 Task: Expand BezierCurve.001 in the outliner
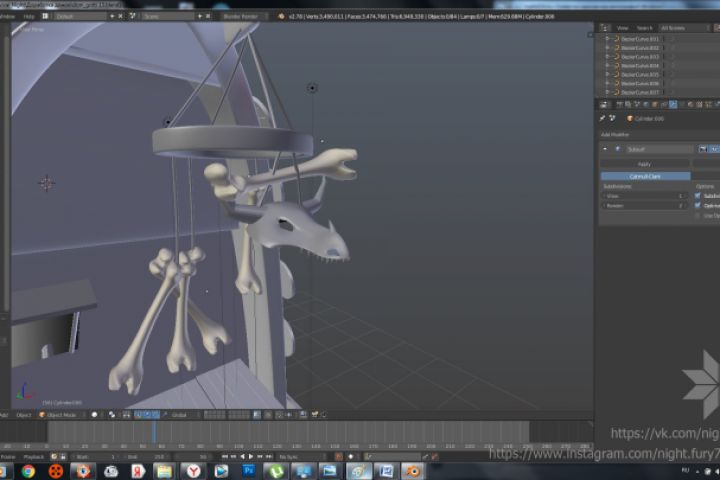[x=607, y=39]
